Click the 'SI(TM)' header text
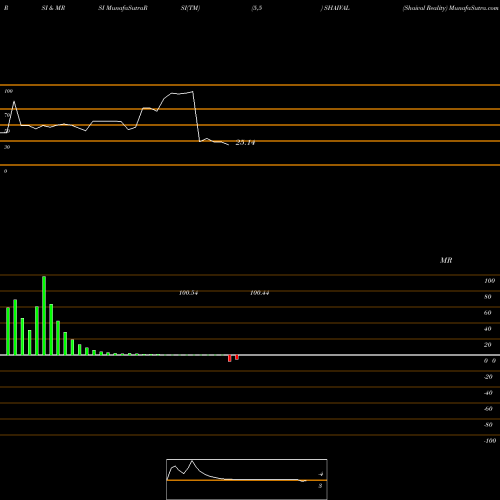Viewport: 500px width, 500px height. pos(190,8)
